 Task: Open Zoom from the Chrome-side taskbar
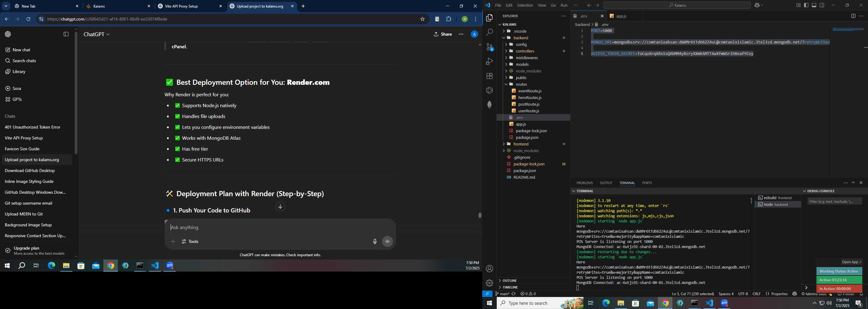coord(169,266)
